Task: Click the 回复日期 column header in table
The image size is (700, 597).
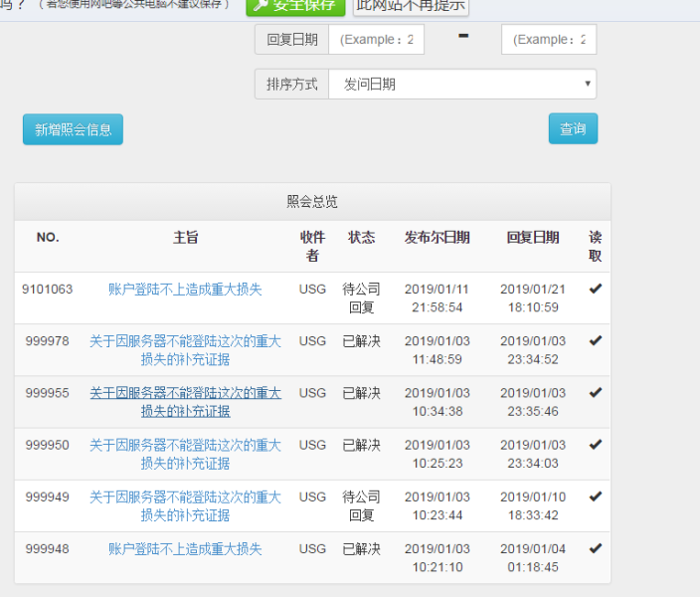Action: [x=532, y=238]
